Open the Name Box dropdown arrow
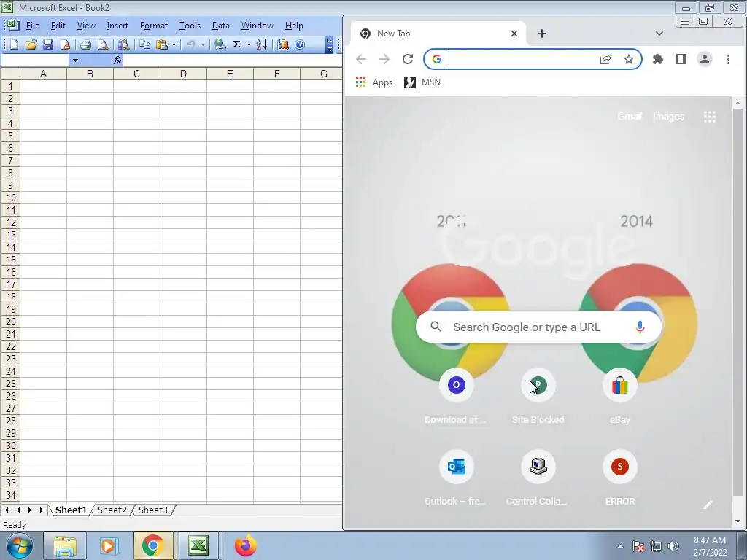The image size is (747, 560). tap(75, 61)
